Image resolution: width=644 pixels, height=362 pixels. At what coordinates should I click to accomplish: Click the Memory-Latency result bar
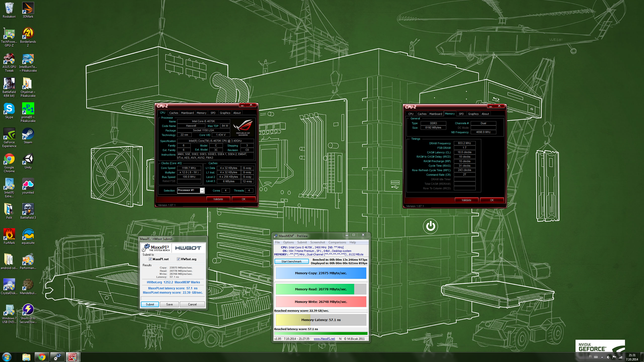321,320
